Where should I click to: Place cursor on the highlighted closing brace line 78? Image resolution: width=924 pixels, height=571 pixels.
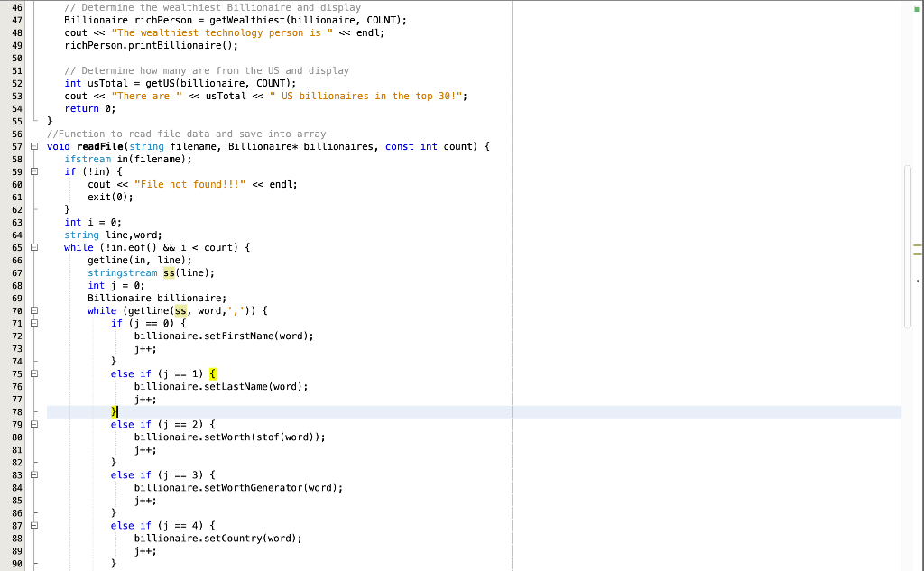(x=114, y=411)
